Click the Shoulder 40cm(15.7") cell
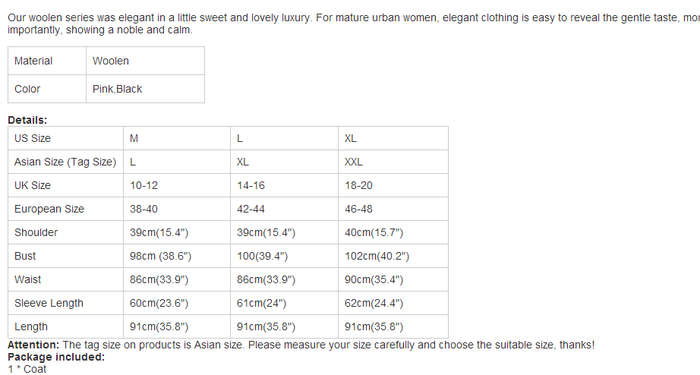700x375 pixels. click(x=393, y=232)
